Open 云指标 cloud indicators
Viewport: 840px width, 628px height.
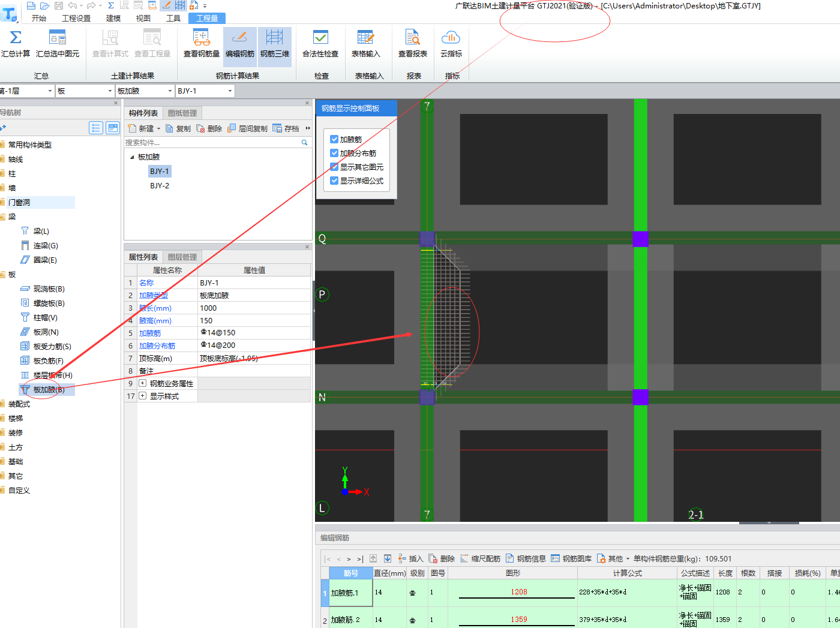click(451, 44)
